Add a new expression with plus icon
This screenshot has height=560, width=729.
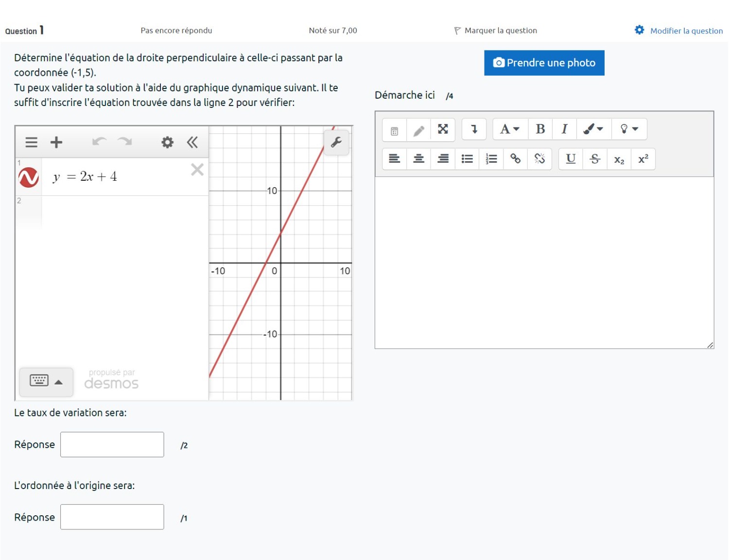56,142
